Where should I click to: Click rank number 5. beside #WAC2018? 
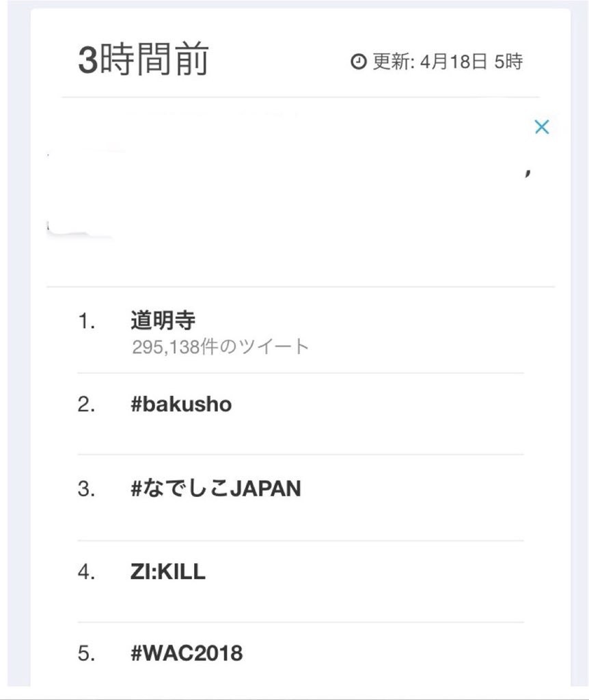87,654
